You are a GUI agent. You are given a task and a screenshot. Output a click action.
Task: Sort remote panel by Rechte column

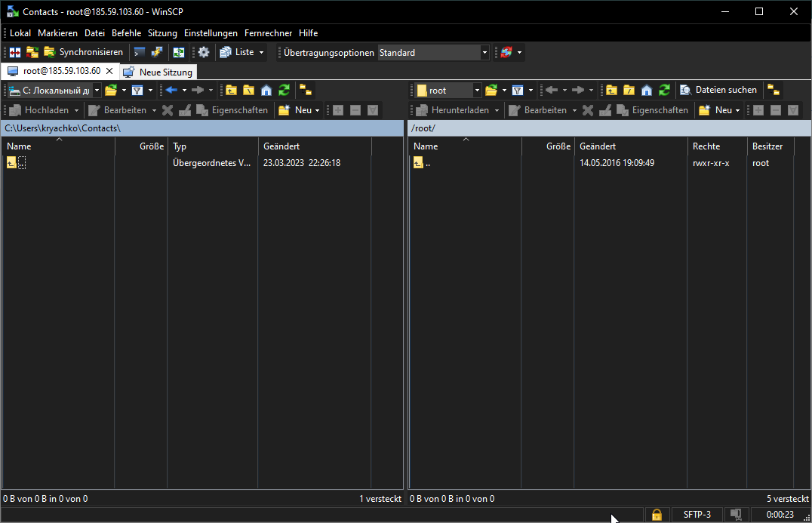pyautogui.click(x=717, y=146)
